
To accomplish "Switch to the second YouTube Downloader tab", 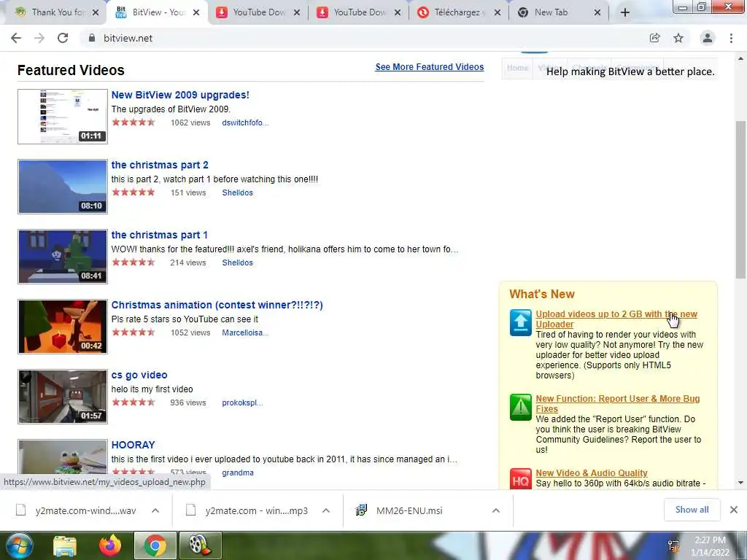I will [x=359, y=12].
